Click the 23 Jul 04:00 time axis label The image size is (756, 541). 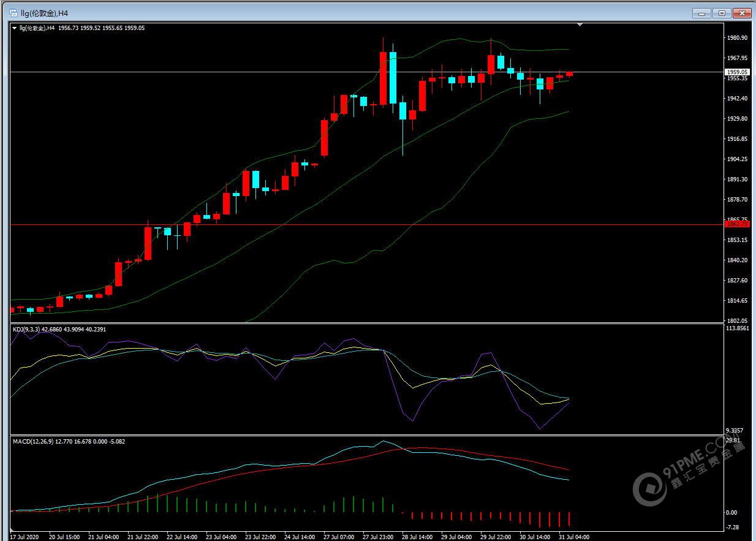[x=221, y=537]
